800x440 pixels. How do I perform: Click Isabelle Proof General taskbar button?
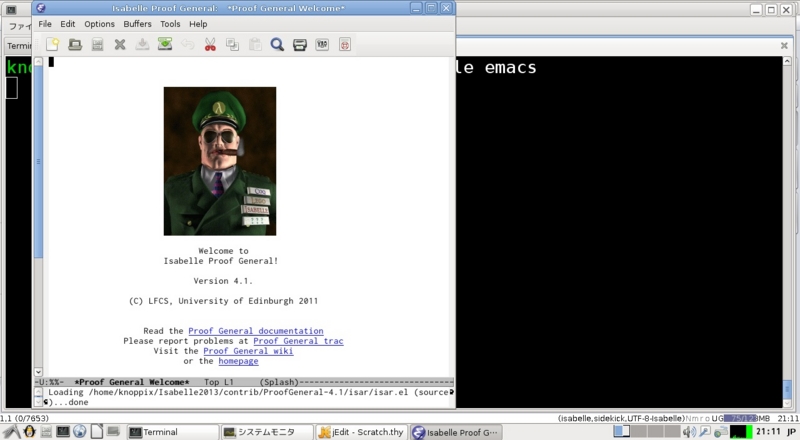tap(456, 432)
